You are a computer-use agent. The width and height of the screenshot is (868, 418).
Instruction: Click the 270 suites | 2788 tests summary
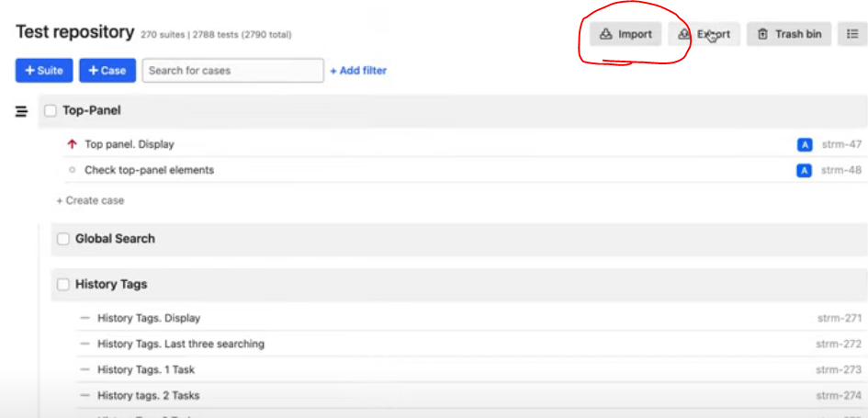click(x=216, y=35)
